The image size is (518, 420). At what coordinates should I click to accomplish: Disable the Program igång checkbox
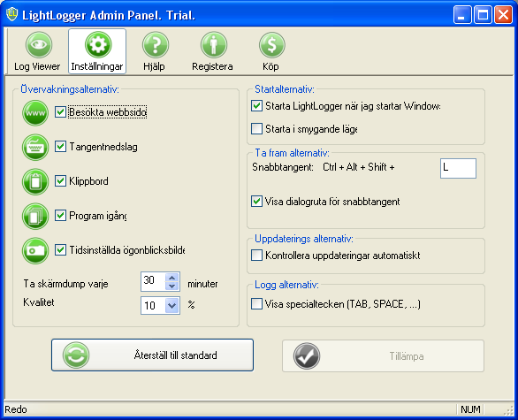(x=60, y=216)
